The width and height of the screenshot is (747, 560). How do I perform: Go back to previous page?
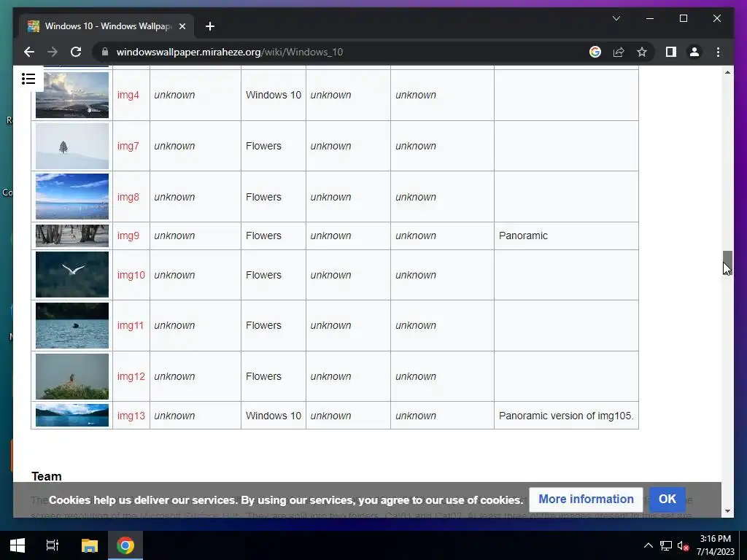[29, 52]
